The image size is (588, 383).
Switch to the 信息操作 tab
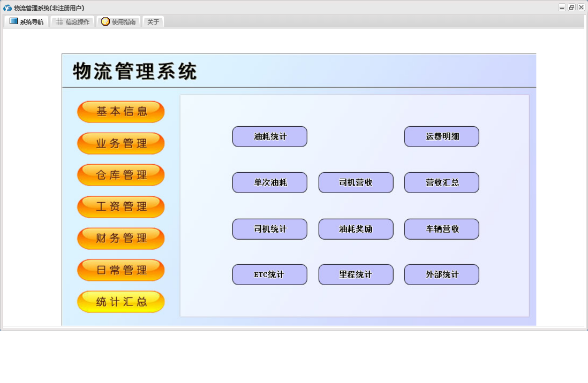pos(73,22)
